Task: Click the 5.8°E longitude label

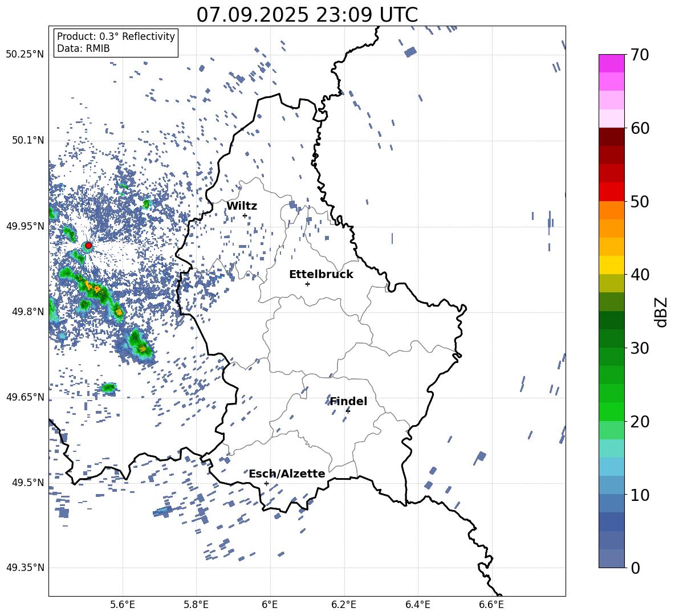Action: [196, 605]
